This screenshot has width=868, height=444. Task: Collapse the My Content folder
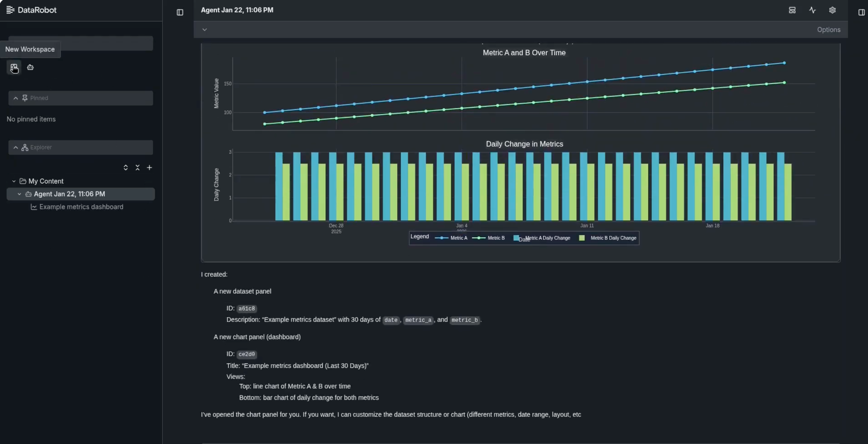tap(14, 181)
